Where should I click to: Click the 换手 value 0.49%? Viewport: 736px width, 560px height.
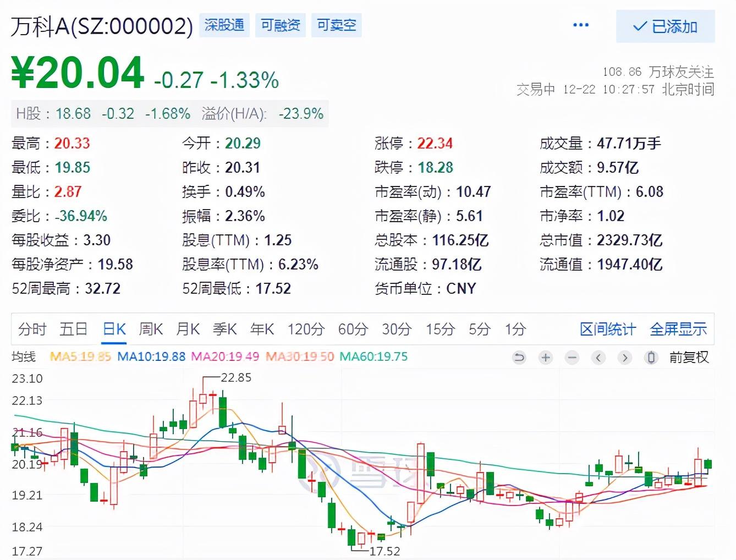click(x=245, y=192)
